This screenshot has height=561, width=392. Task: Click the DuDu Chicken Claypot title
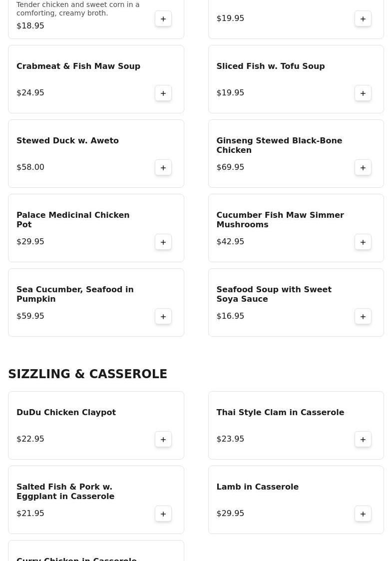click(x=66, y=413)
